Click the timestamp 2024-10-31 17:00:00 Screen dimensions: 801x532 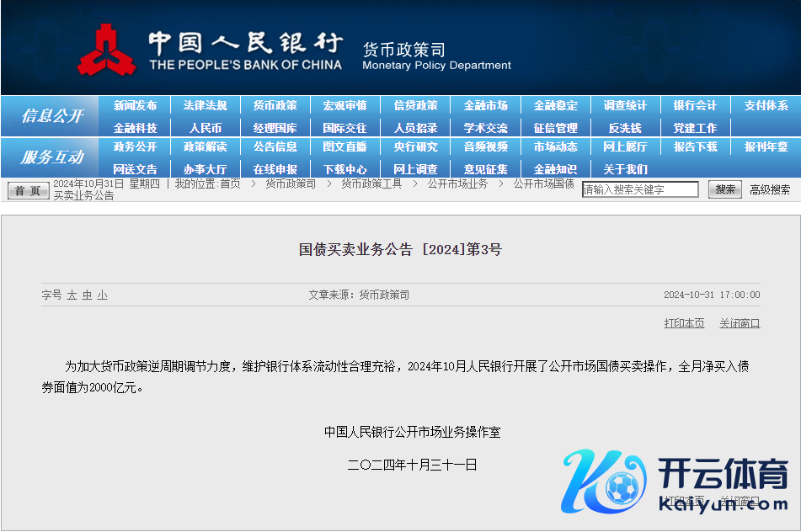tap(712, 295)
